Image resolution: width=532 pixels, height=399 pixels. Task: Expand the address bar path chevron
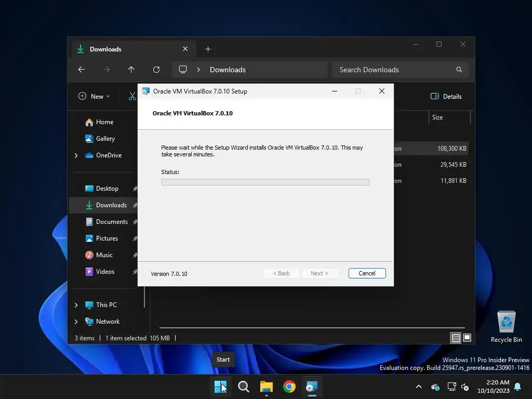(198, 70)
